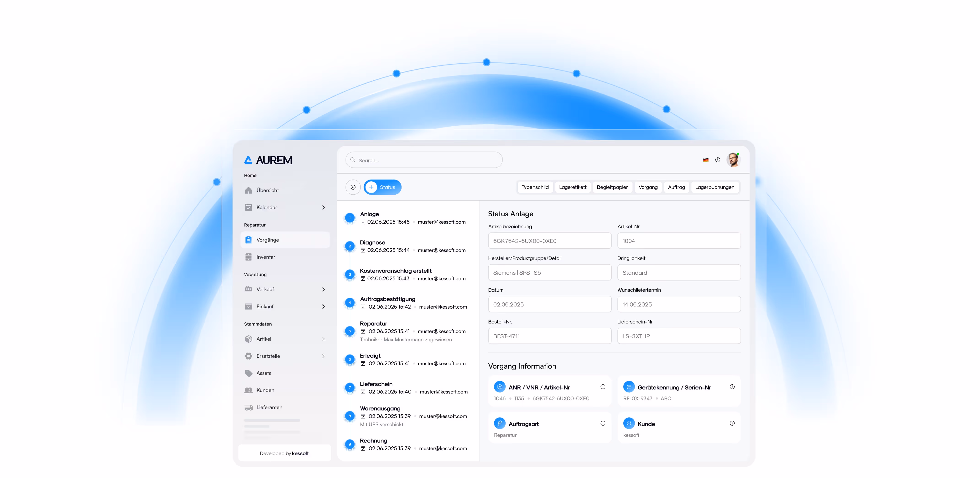
Task: Click the Kunde person icon
Action: pyautogui.click(x=629, y=423)
